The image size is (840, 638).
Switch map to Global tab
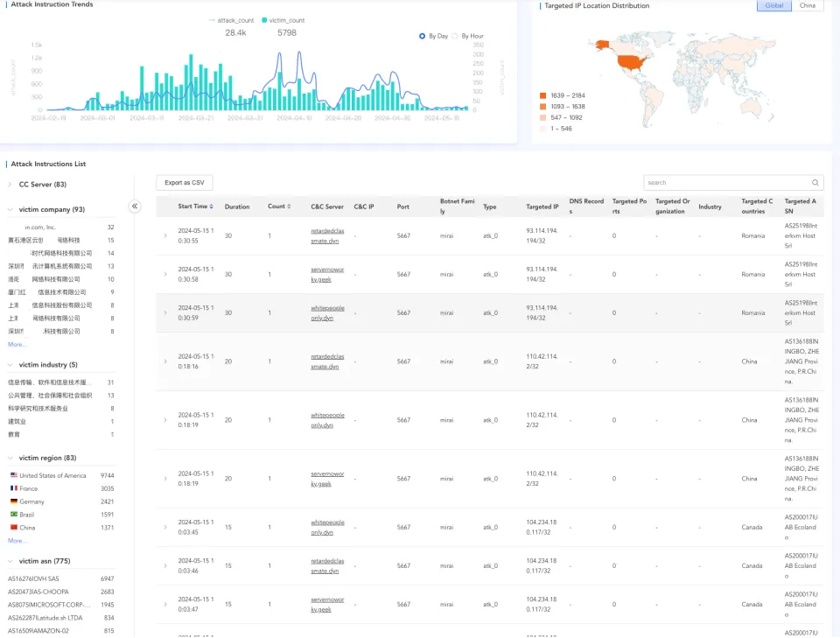pos(774,5)
